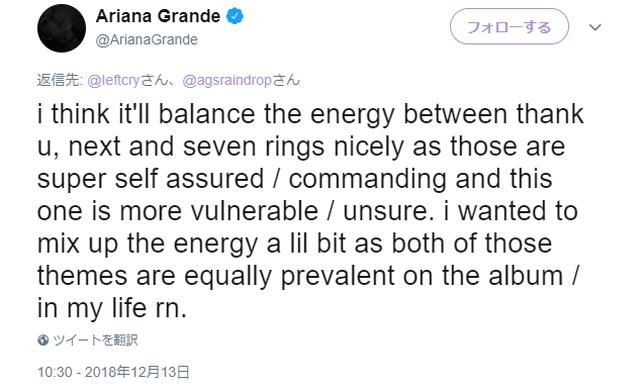The image size is (640, 388).
Task: Open the @agsraindrop mention link
Action: [x=227, y=80]
